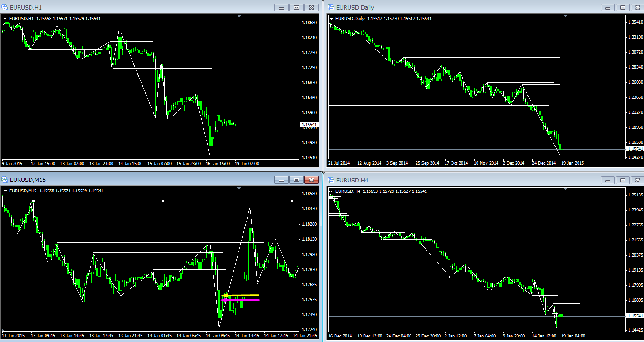Open the triangle menu next to EURUSD,M15 label
The image size is (644, 342).
[5, 191]
